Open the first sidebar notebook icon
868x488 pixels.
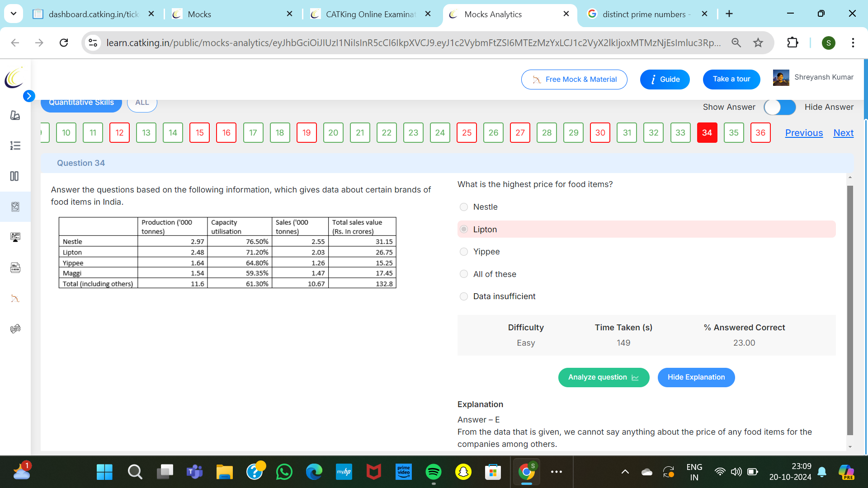click(15, 115)
